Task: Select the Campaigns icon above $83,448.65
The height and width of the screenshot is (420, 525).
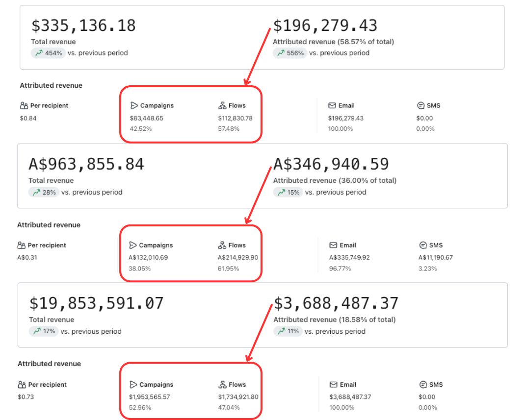Action: point(134,106)
